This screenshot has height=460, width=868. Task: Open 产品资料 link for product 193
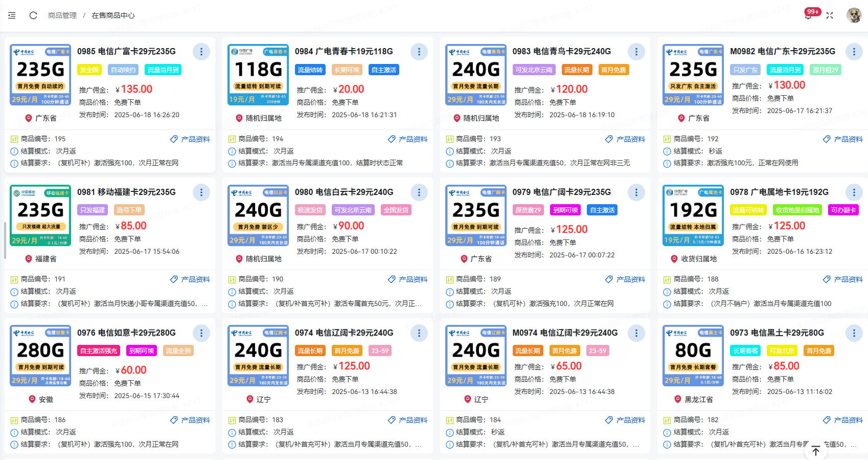click(x=625, y=139)
